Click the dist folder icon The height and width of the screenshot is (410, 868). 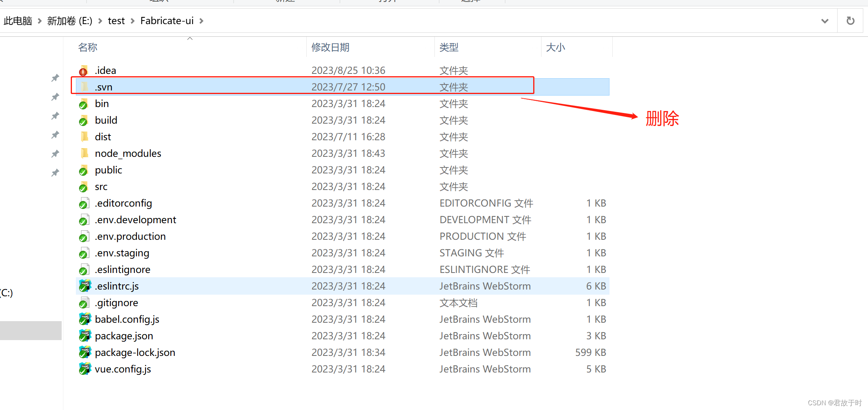(x=84, y=137)
